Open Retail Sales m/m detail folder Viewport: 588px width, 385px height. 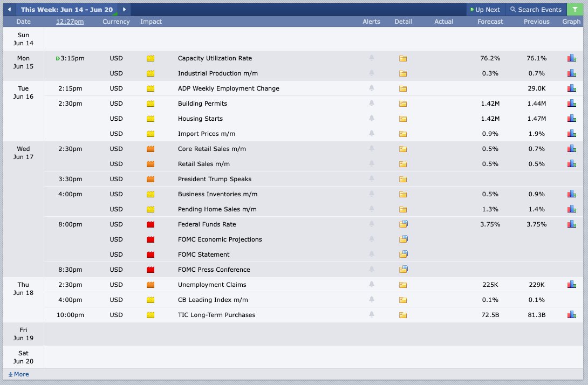pyautogui.click(x=403, y=164)
